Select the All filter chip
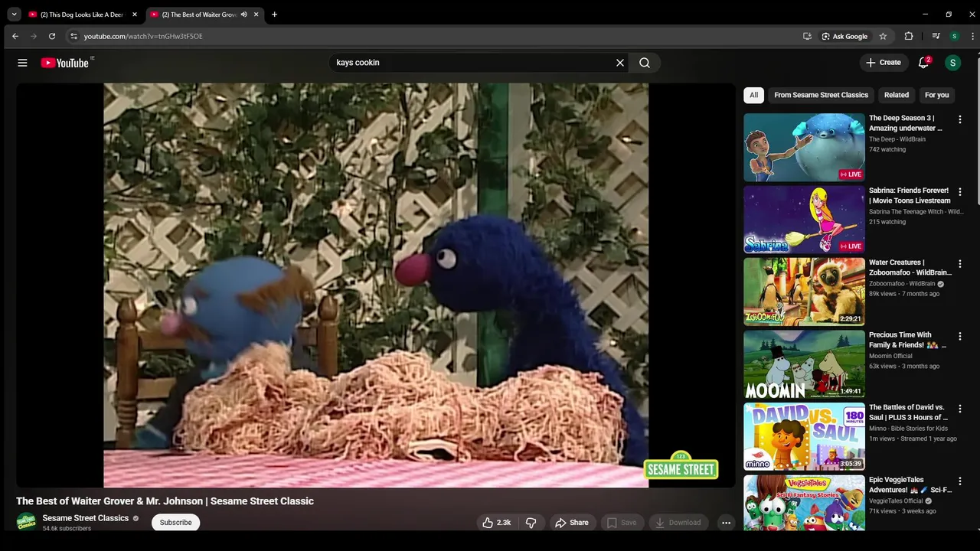Viewport: 980px width, 551px height. click(753, 95)
